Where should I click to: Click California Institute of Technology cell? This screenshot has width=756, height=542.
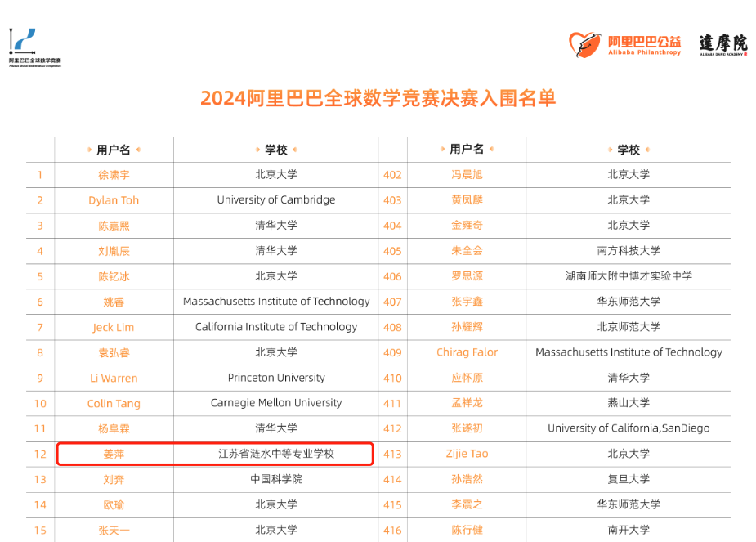(276, 327)
